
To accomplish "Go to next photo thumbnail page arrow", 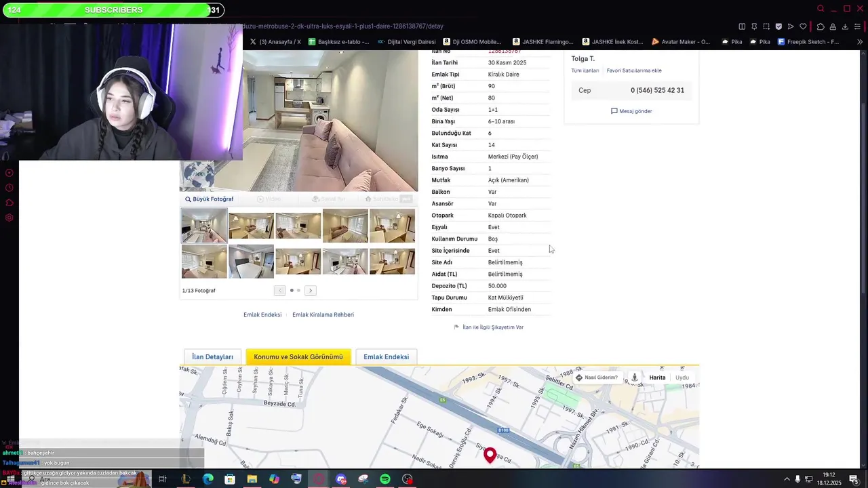I will pos(311,291).
